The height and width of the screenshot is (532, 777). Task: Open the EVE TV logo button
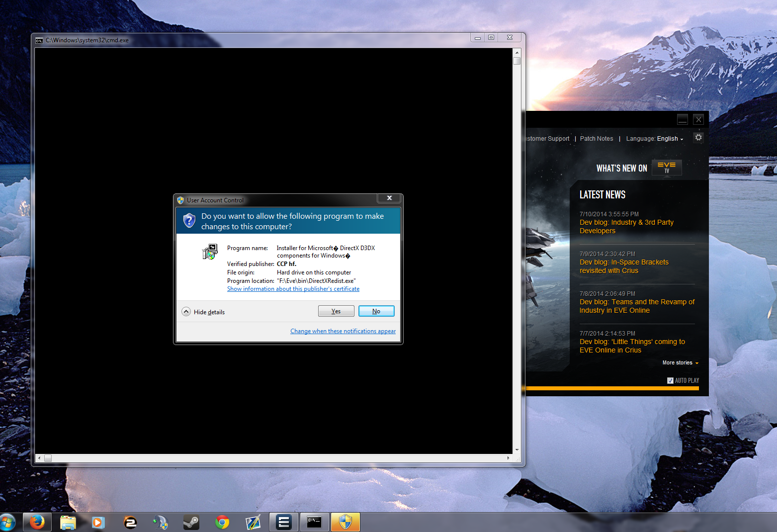(x=667, y=168)
